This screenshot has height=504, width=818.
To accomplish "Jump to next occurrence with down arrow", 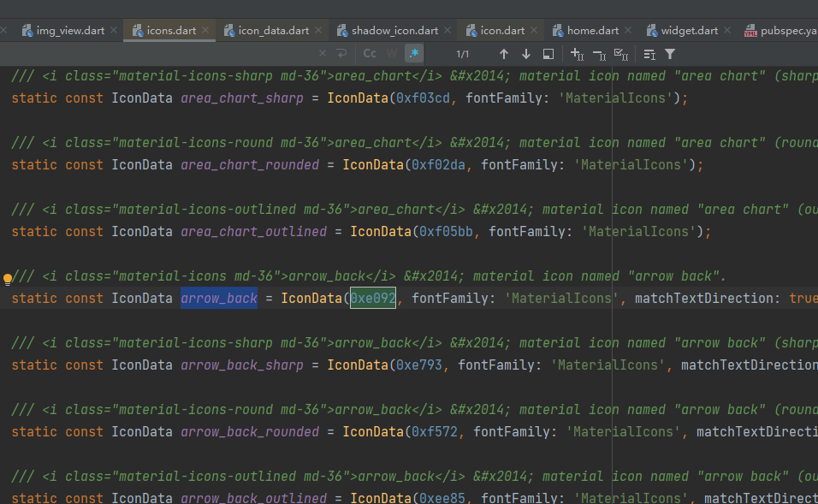I will [x=525, y=53].
